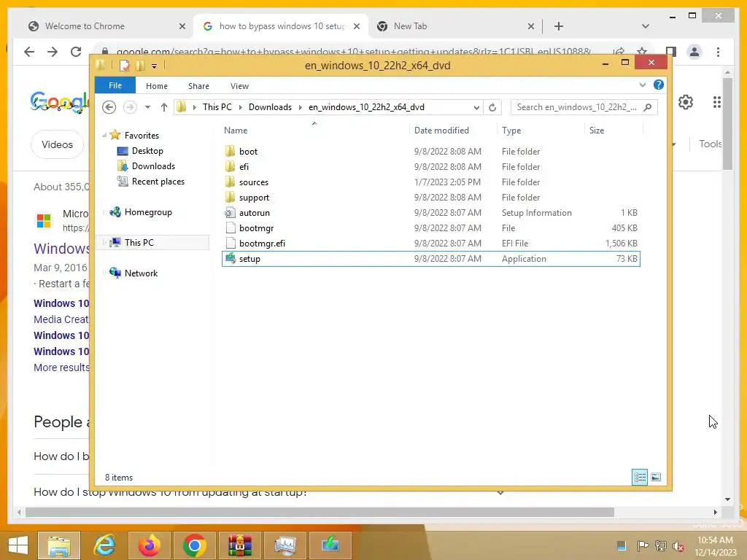The image size is (747, 560).
Task: Switch to the Share ribbon tab
Action: point(198,86)
